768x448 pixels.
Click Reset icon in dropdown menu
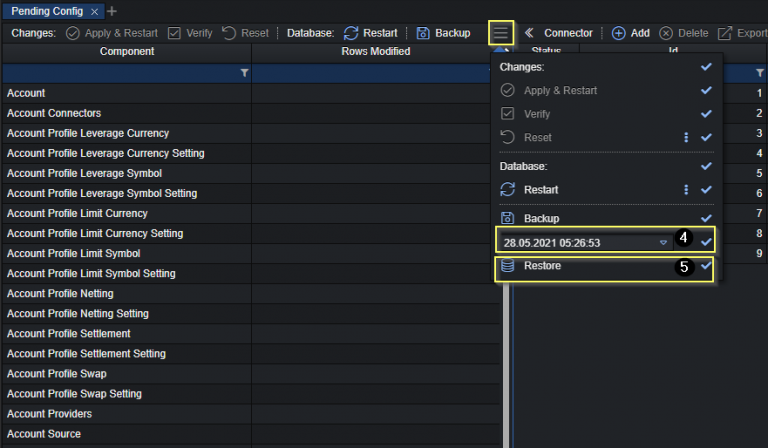coord(508,137)
